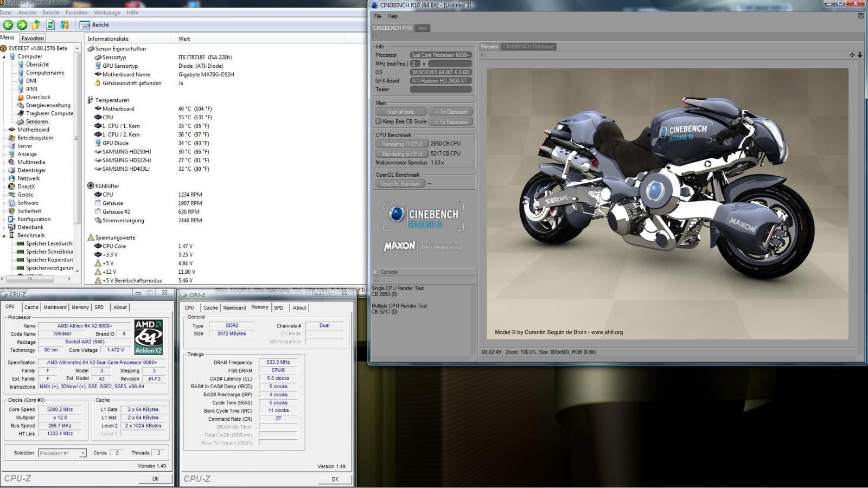Image resolution: width=868 pixels, height=488 pixels.
Task: Click the Stromversorgung fan row icon
Action: 98,221
